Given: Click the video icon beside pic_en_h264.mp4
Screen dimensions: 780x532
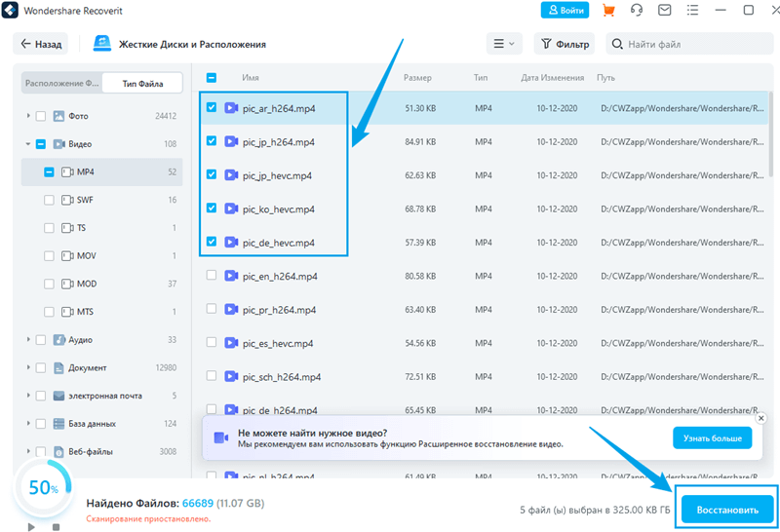Looking at the screenshot, I should [231, 276].
